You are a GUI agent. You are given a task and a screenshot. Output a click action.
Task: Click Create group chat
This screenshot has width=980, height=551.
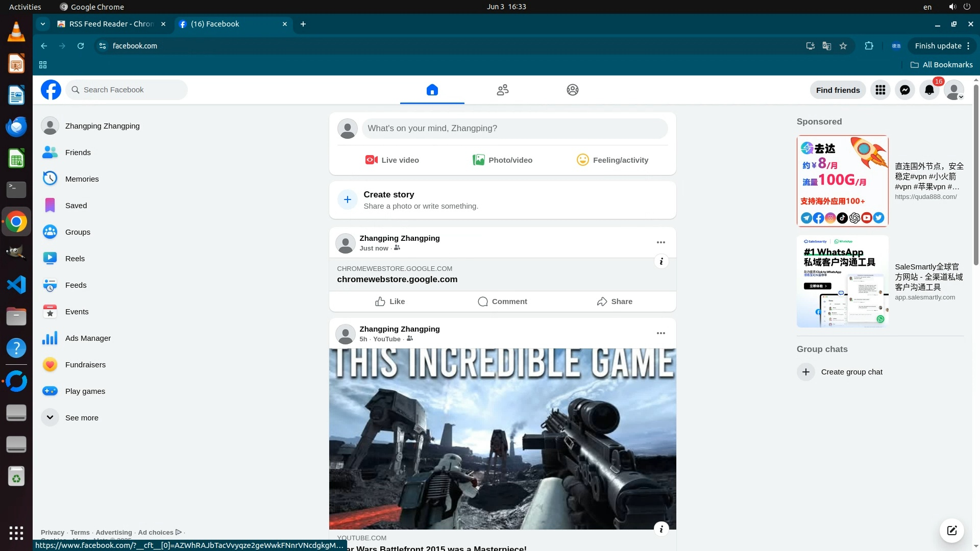tap(851, 372)
